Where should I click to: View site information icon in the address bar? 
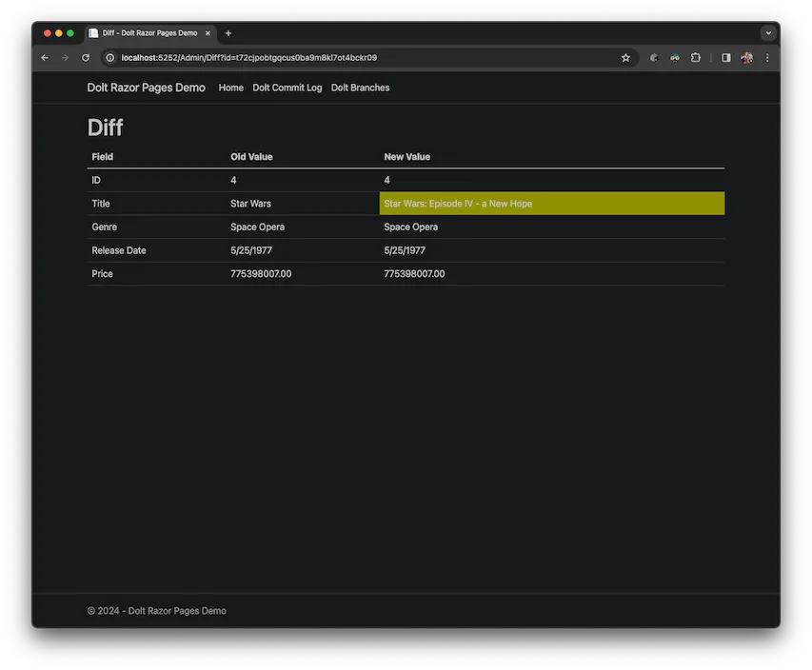[x=109, y=57]
